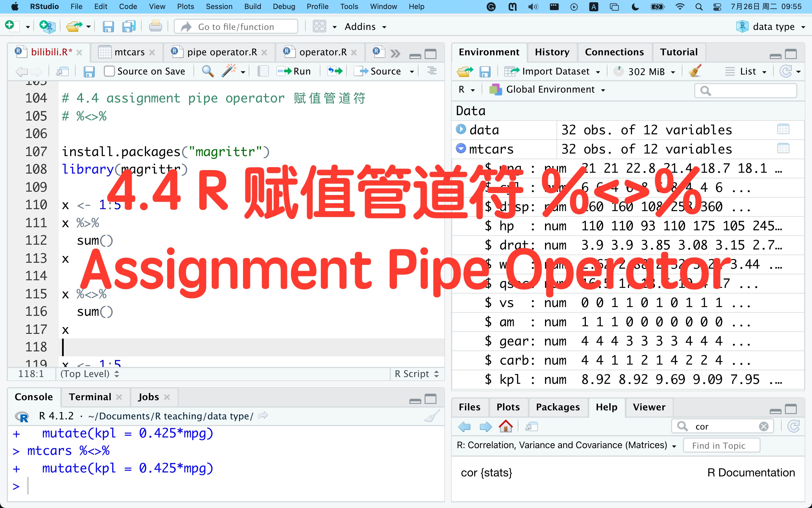
Task: Print the current file
Action: [155, 26]
